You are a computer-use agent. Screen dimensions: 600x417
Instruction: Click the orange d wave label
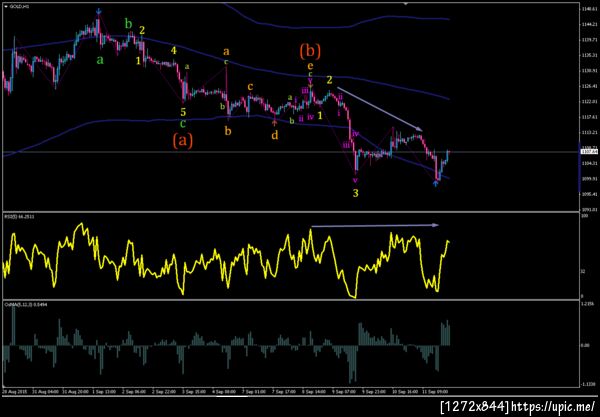click(x=275, y=135)
